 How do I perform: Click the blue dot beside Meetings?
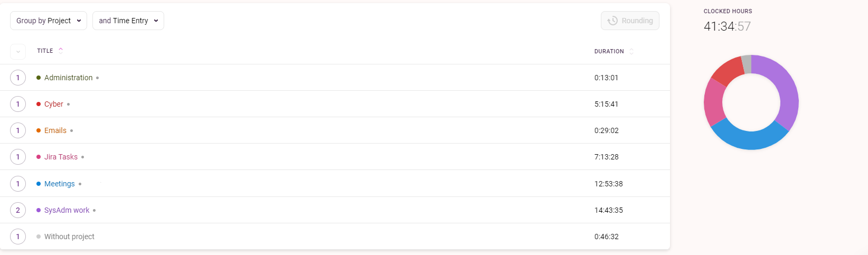coord(39,184)
